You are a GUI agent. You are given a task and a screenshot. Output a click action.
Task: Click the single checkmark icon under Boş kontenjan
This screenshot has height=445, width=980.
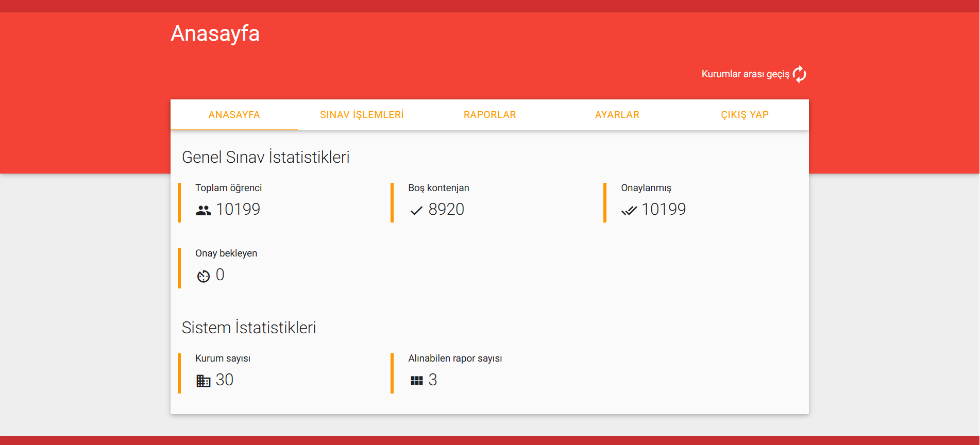click(x=416, y=210)
